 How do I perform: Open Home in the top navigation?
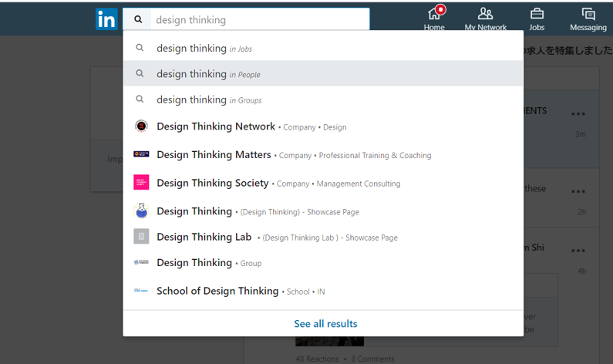434,19
